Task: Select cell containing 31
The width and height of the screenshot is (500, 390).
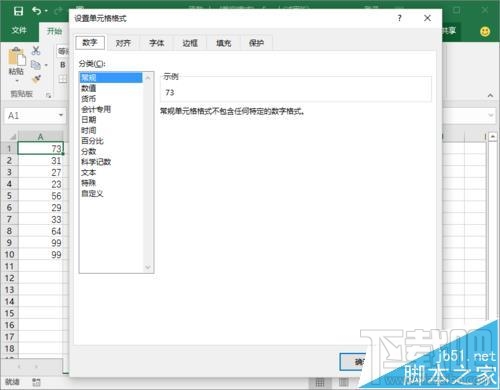Action: [40, 161]
